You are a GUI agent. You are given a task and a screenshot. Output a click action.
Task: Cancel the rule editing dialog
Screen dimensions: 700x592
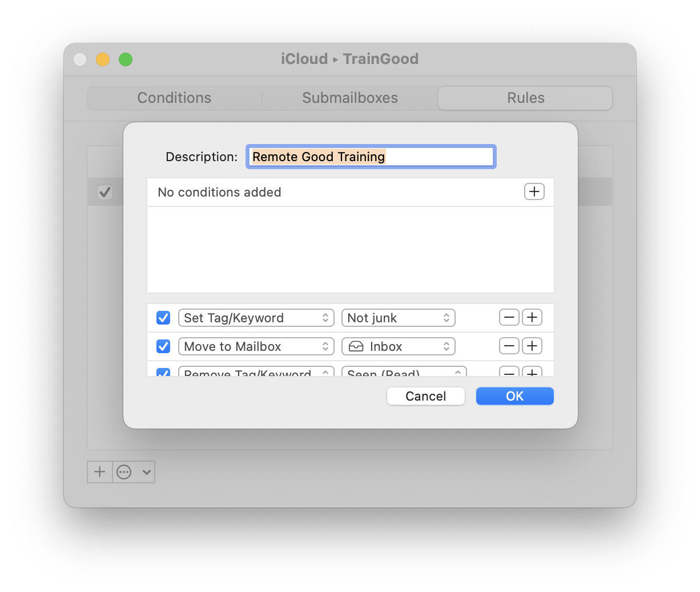(425, 395)
